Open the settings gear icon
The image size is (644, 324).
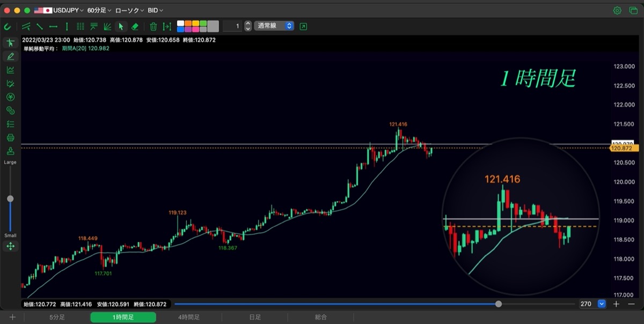point(618,10)
